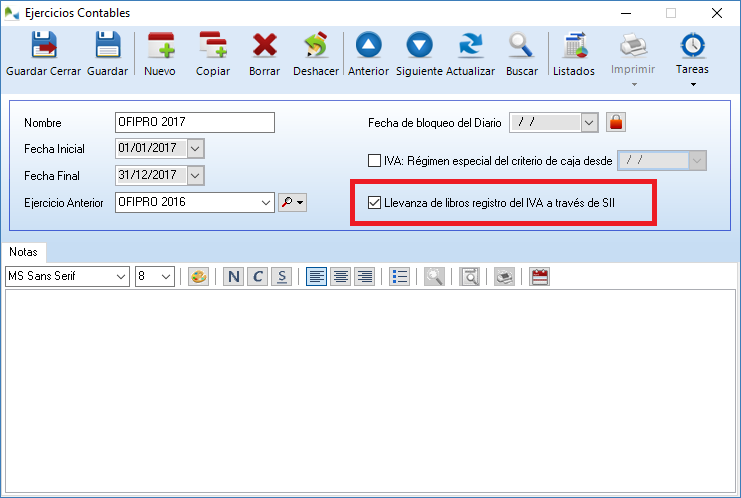741x498 pixels.
Task: Toggle italic with the C button
Action: coord(257,276)
